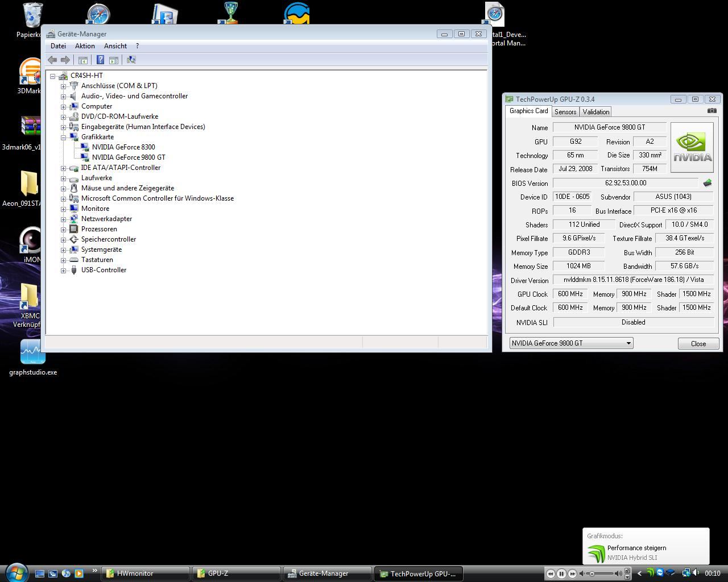
Task: Open the Safari compass desktop icon
Action: (98, 14)
